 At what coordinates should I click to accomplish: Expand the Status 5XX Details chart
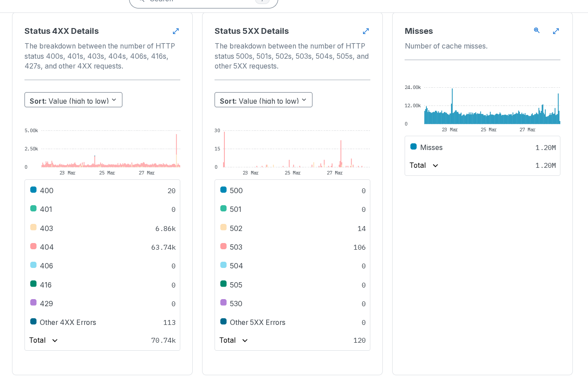[366, 31]
